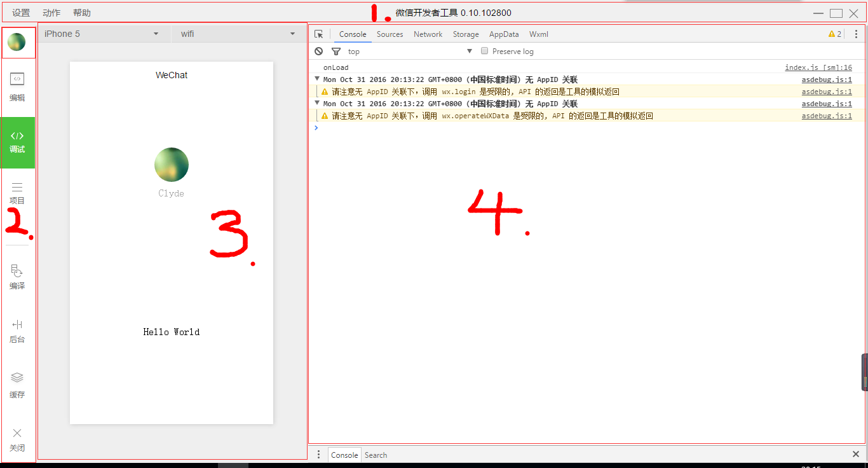Viewport: 868px width, 468px height.
Task: Open asdebug.js:1 link beside wx.operateWXData warning
Action: [x=827, y=116]
